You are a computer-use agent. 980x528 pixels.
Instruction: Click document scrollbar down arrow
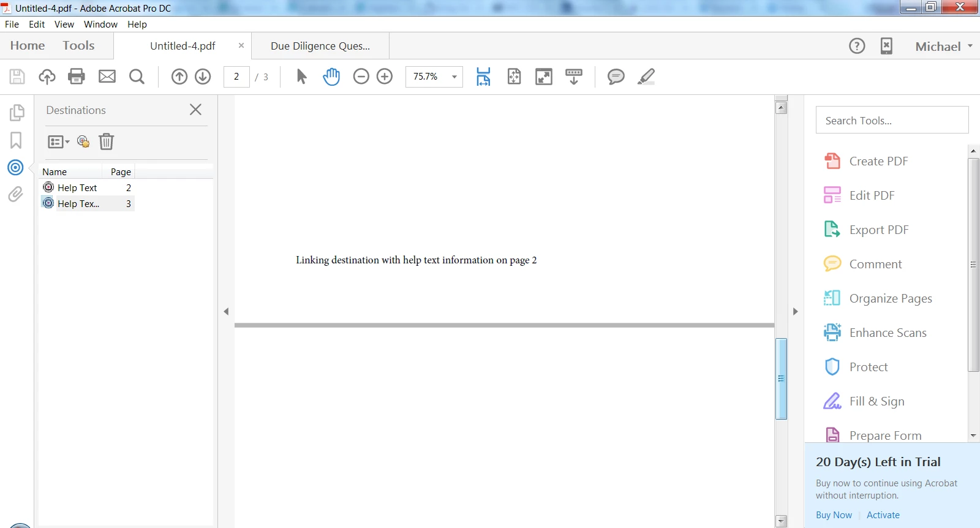pos(781,522)
